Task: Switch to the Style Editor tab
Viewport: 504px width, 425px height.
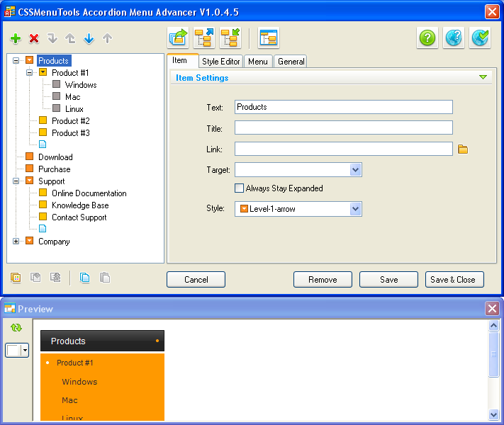Action: coord(221,62)
